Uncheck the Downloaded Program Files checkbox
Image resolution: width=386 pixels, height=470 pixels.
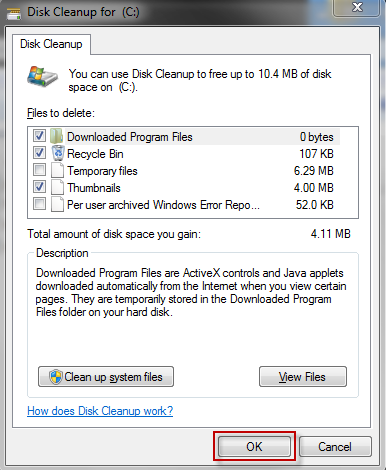39,136
